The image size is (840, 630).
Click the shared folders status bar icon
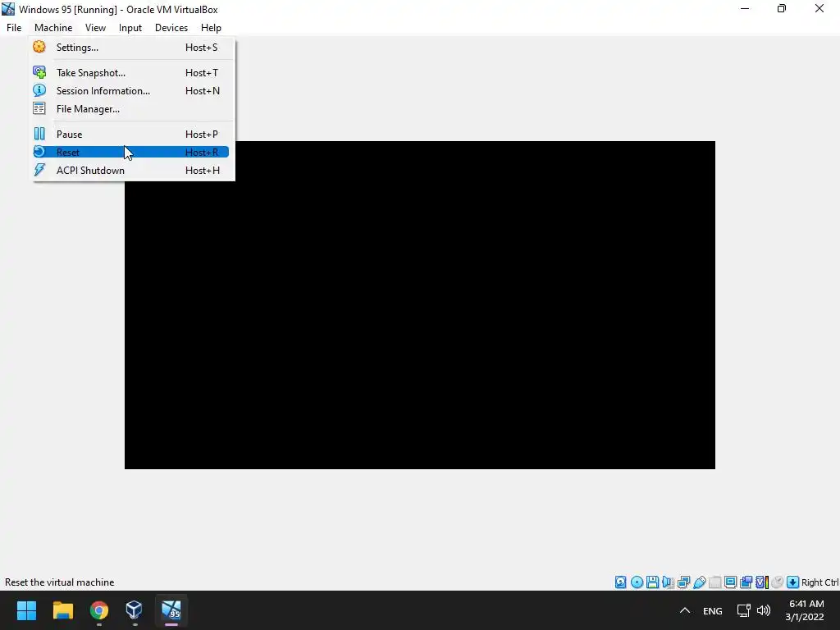pyautogui.click(x=714, y=582)
